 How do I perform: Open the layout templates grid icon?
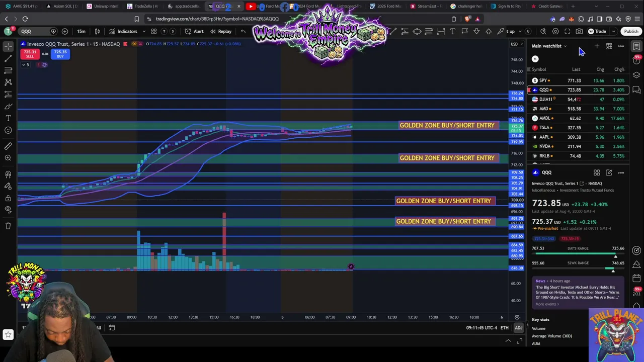tap(153, 31)
